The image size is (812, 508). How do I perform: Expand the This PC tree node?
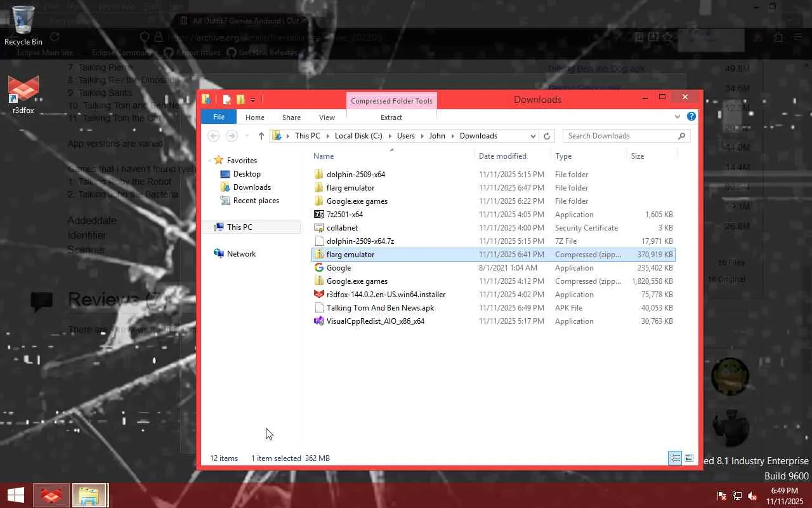tap(209, 227)
